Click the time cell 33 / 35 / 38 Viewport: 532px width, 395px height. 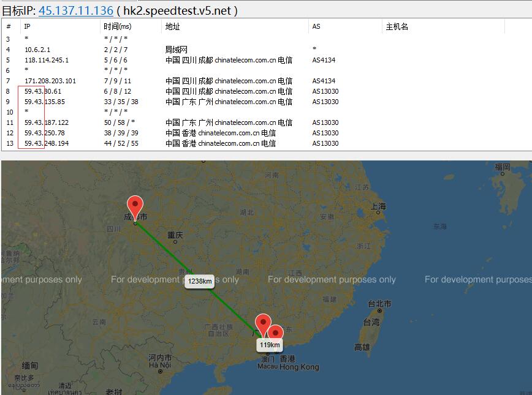[121, 102]
